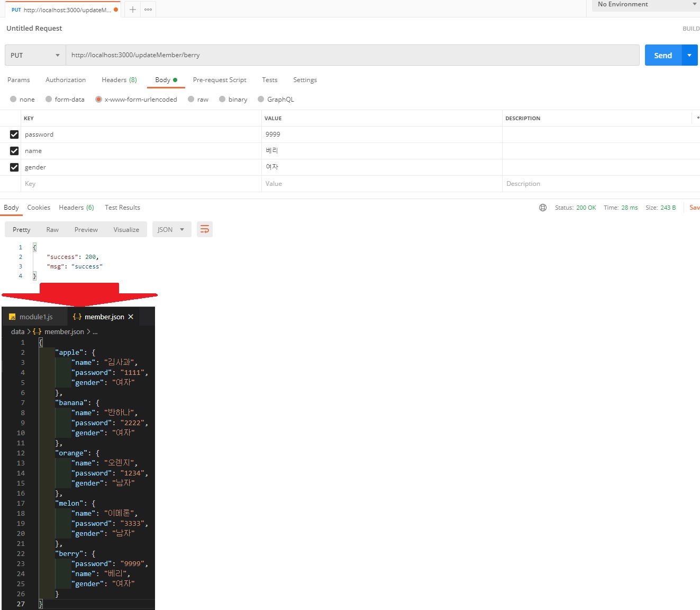Open the JSON response format dropdown

click(172, 229)
